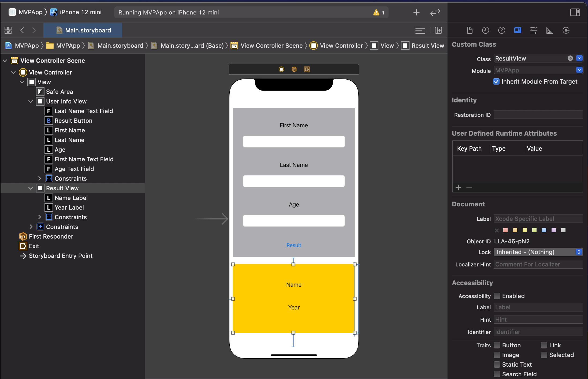The height and width of the screenshot is (379, 588).
Task: Switch to the Attributes inspector icon
Action: click(534, 30)
